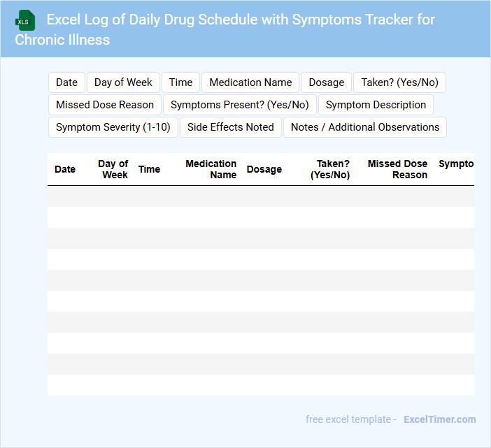Select Notes / Additional Observations tag
The width and height of the screenshot is (491, 448).
(364, 127)
